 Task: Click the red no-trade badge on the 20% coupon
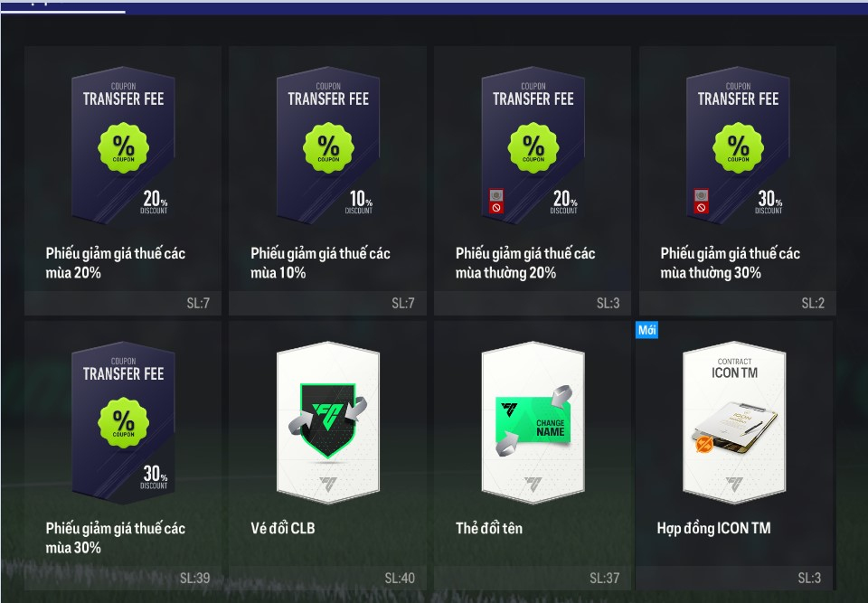[x=496, y=208]
